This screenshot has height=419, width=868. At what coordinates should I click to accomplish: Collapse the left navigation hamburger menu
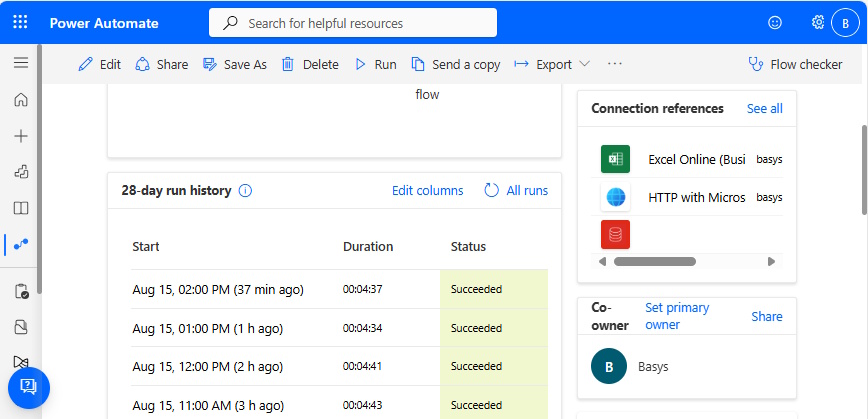(21, 63)
